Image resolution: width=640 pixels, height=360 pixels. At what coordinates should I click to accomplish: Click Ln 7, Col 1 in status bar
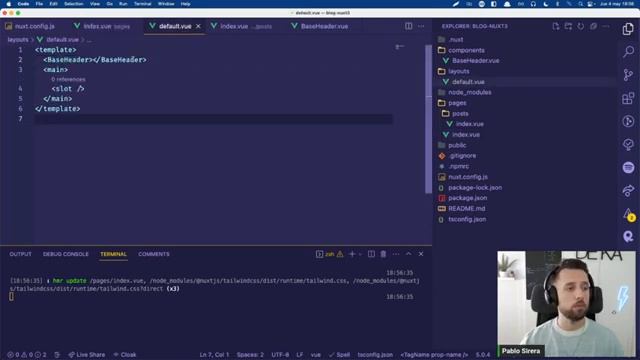pyautogui.click(x=214, y=355)
